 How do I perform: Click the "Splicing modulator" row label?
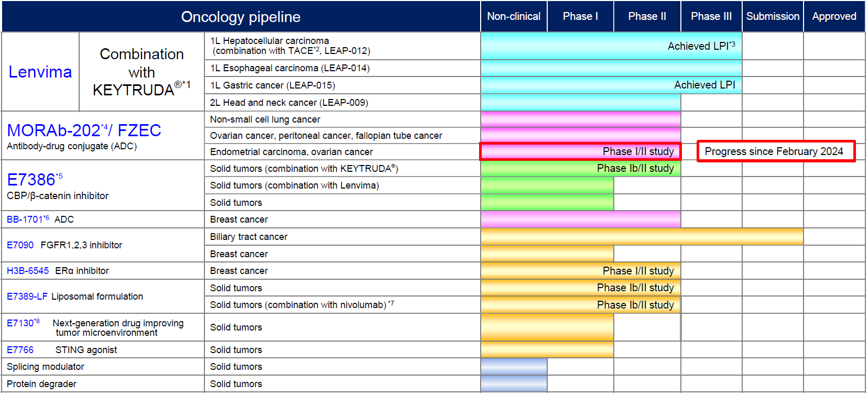45,367
